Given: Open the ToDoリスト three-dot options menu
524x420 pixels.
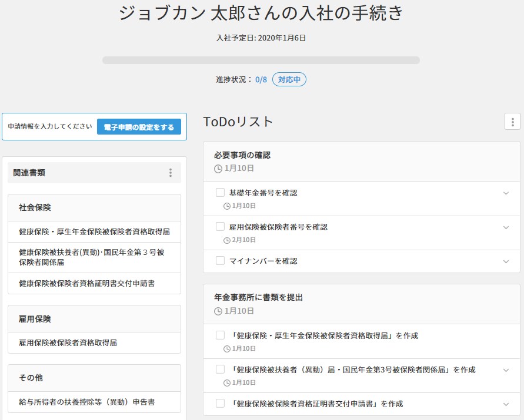Looking at the screenshot, I should (x=512, y=122).
